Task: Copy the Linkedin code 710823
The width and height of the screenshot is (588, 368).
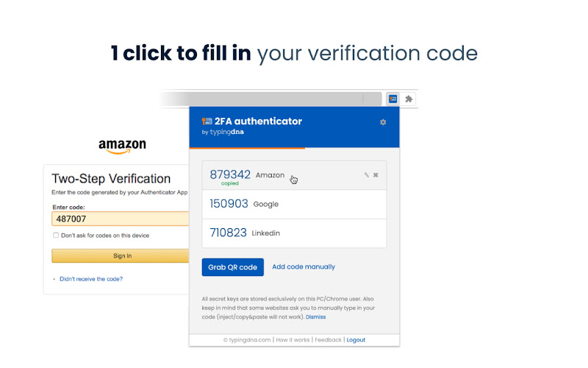Action: [228, 233]
